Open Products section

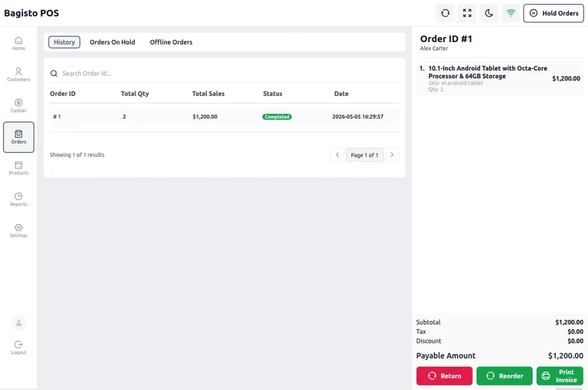19,168
